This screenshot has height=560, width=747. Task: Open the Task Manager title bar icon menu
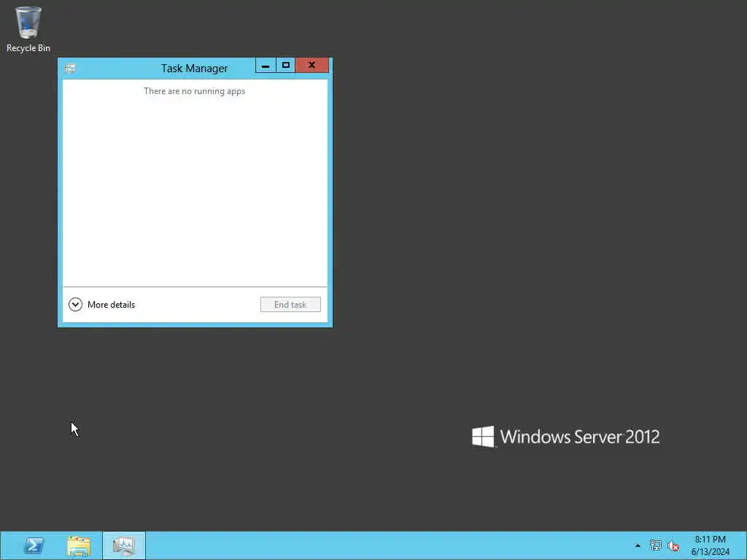70,68
